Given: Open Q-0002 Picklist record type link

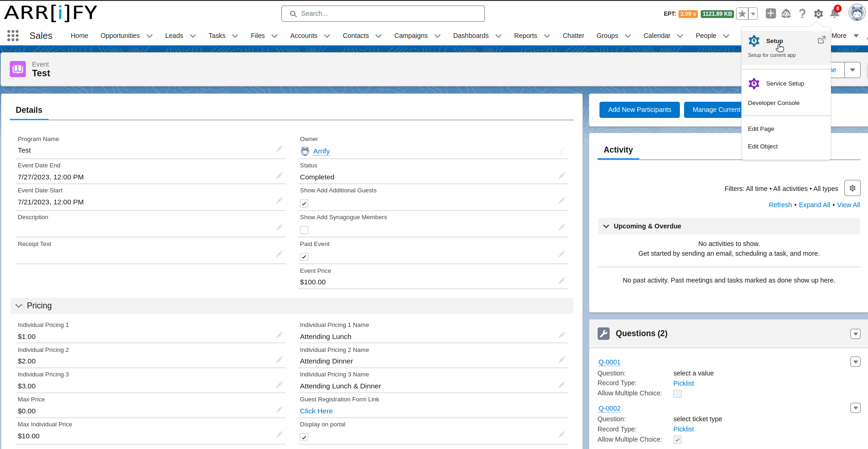Looking at the screenshot, I should (x=684, y=429).
